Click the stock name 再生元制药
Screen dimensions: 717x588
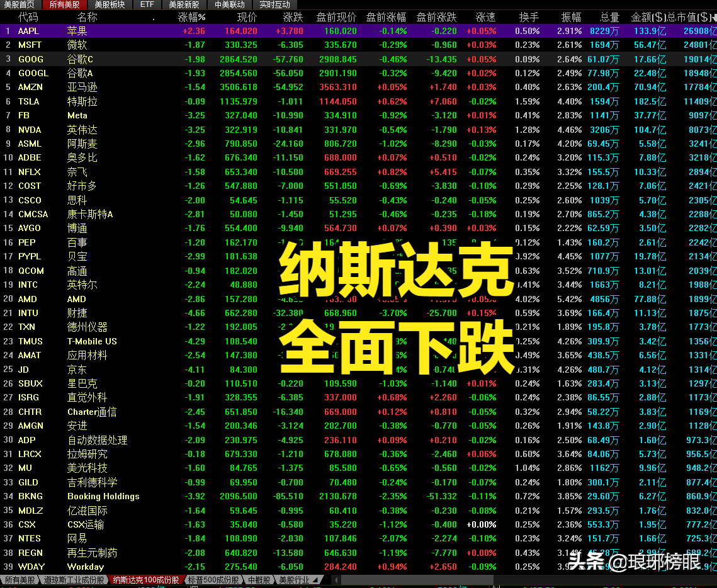pos(93,553)
